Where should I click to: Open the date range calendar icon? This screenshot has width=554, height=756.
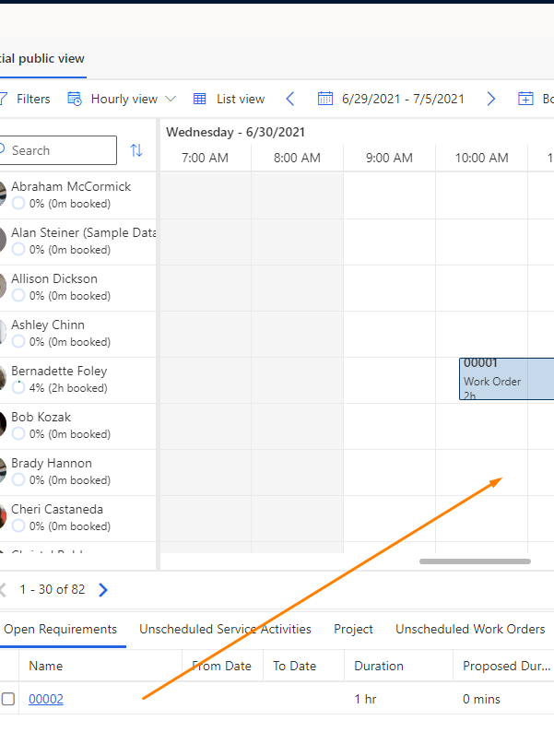325,99
